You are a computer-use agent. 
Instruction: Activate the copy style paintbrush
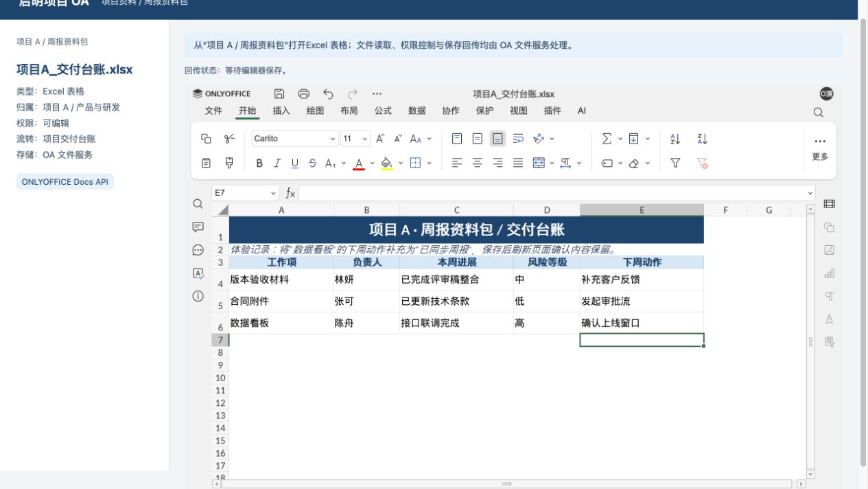click(x=229, y=163)
